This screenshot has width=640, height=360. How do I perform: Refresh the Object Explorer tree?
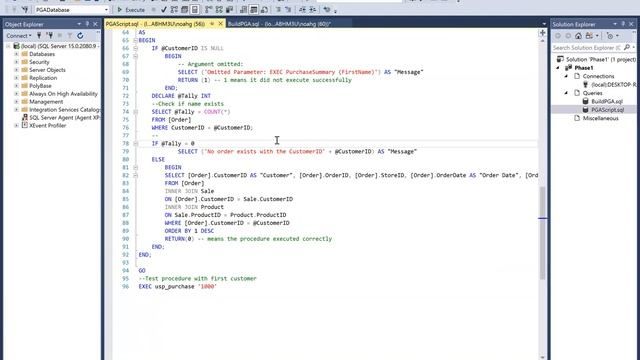(x=80, y=36)
